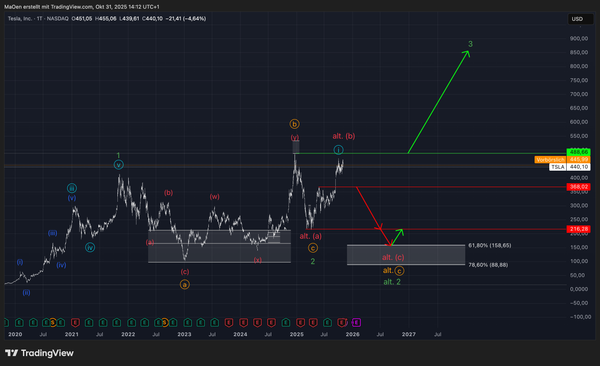Select the red (y) wave label
Screen dimensions: 600x366
(x=294, y=137)
